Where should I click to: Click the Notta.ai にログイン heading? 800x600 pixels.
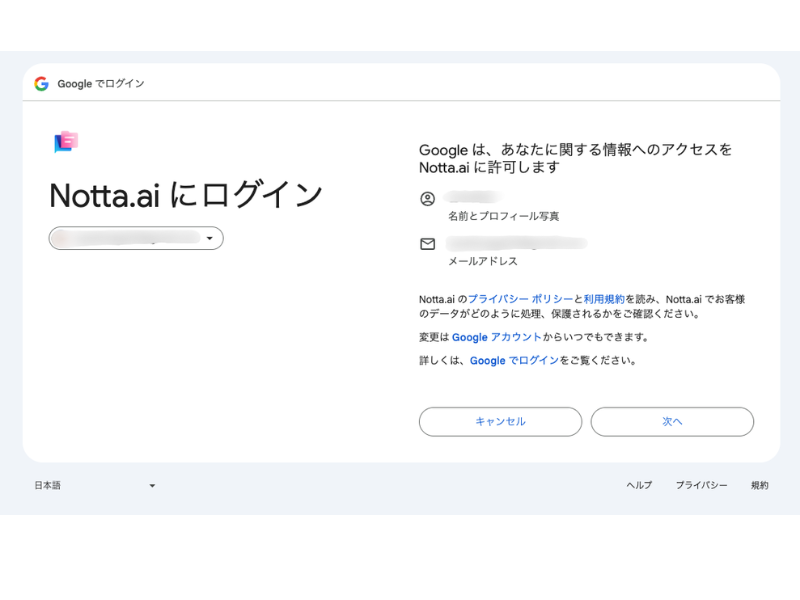click(x=186, y=194)
